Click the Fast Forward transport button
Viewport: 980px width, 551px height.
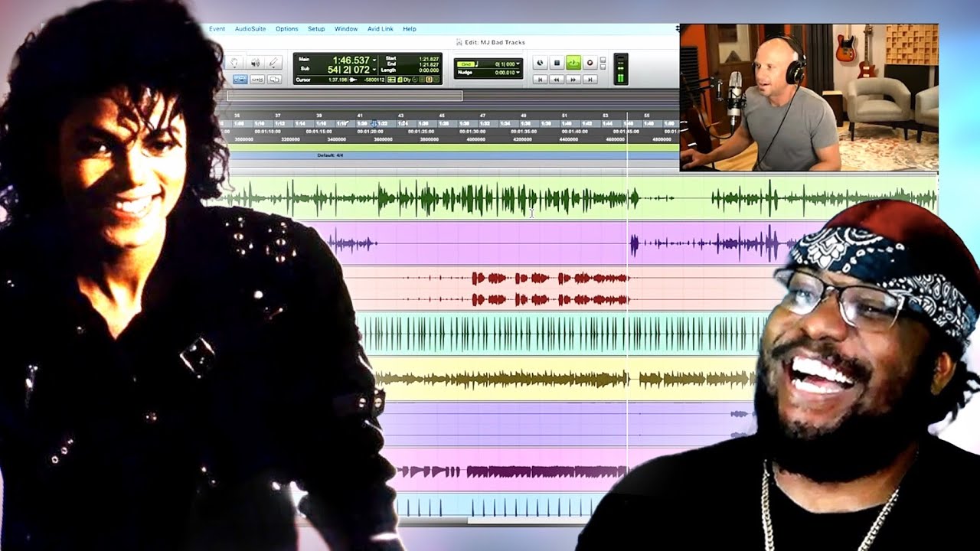coord(573,79)
